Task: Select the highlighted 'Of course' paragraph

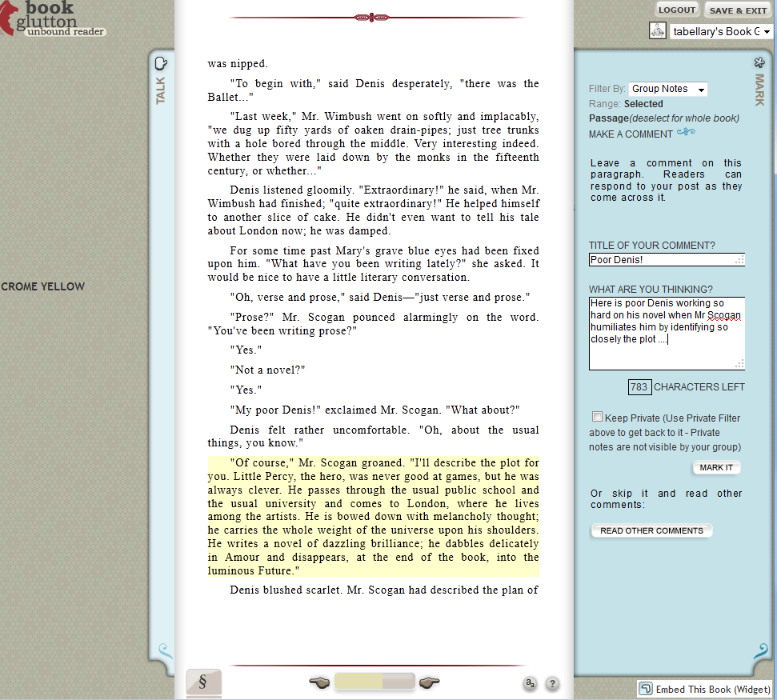Action: click(x=373, y=517)
